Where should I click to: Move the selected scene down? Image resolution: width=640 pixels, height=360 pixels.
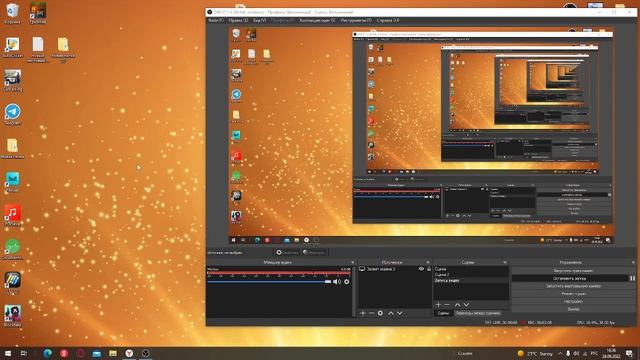click(467, 304)
